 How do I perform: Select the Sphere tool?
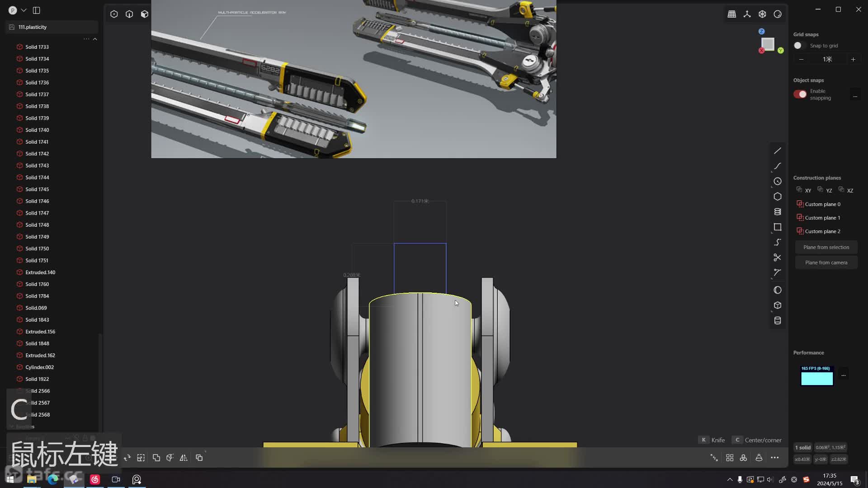click(778, 290)
